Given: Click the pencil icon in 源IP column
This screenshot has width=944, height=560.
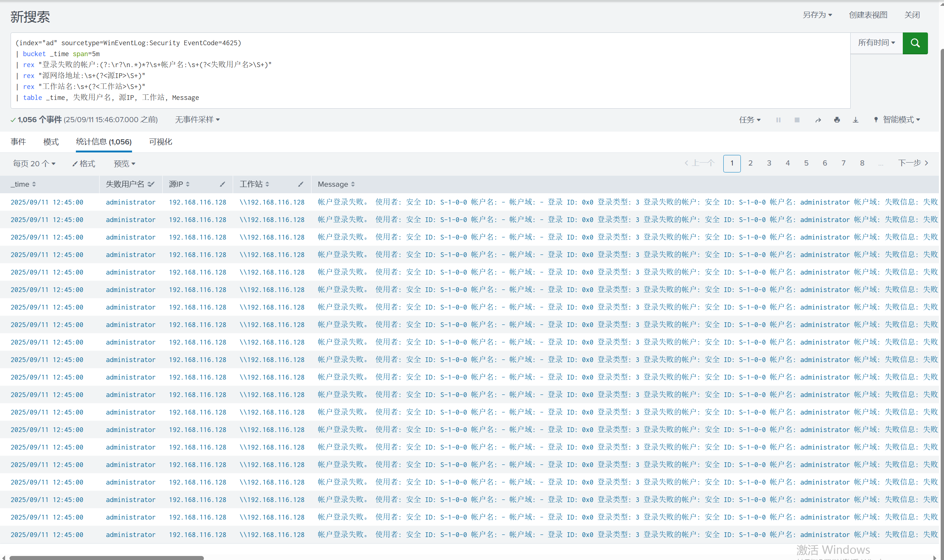Looking at the screenshot, I should pos(222,184).
